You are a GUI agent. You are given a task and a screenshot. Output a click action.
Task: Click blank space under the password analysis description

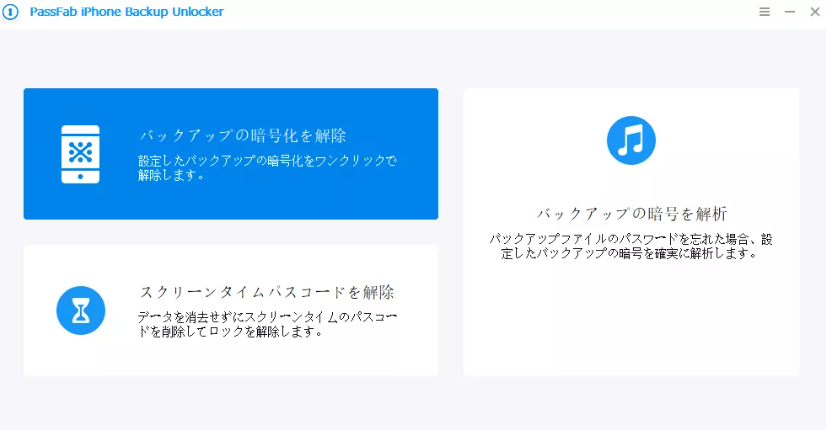(x=631, y=320)
